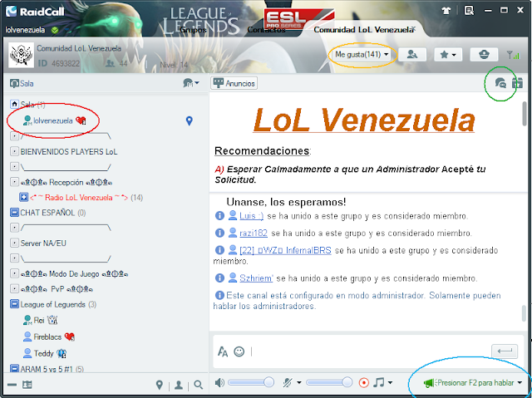The image size is (532, 398).
Task: Open the speech mode dropdown beside Sala
Action: (191, 83)
